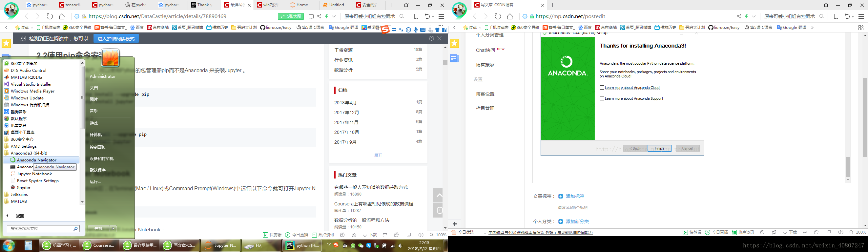Open 计算机 in Start menu right pane
Viewport: 868px width, 252px height.
coord(96,135)
